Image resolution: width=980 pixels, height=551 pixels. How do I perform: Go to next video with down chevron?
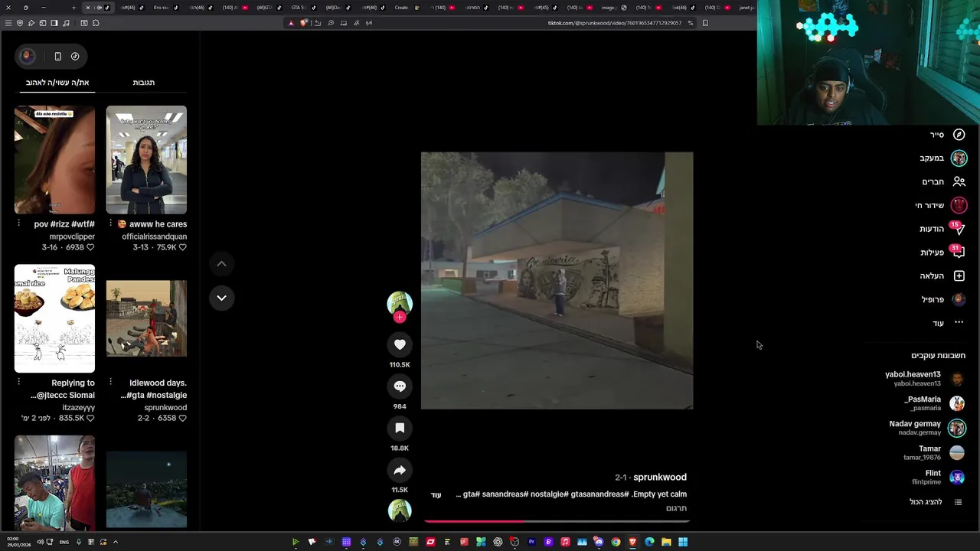[221, 298]
